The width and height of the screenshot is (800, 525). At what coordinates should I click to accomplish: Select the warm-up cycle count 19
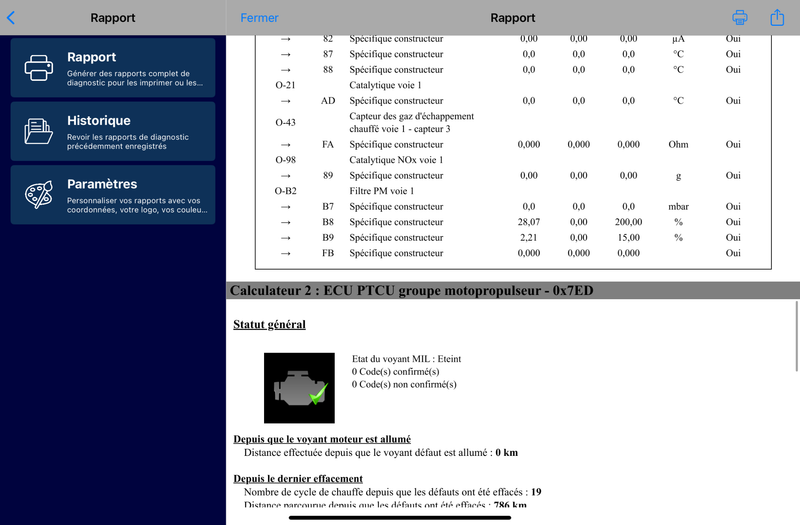(536, 492)
